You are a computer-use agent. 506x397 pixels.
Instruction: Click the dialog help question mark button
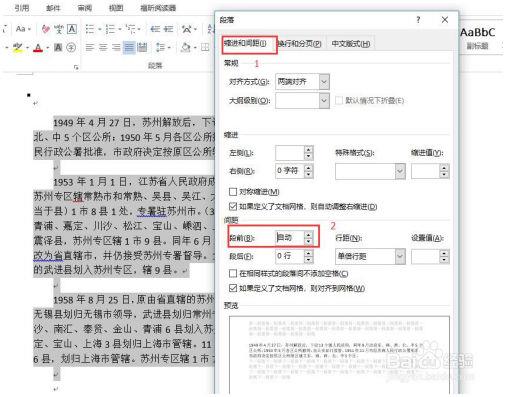pos(418,20)
